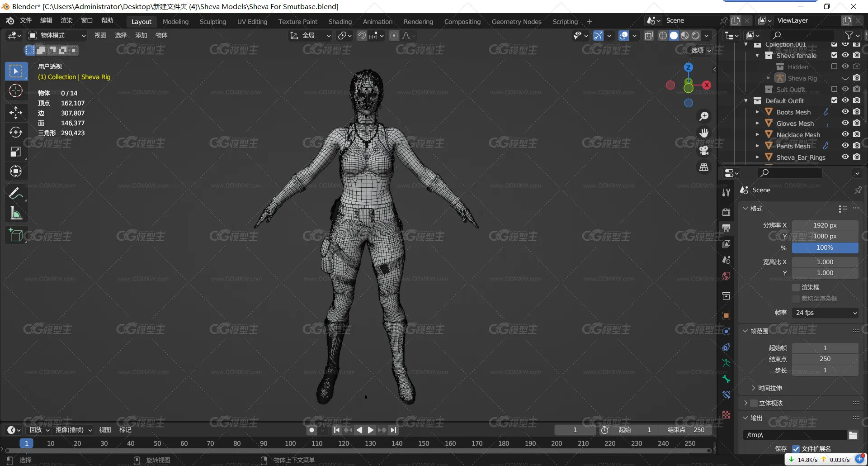Click the viewport zoom magnifier icon

coord(704,116)
